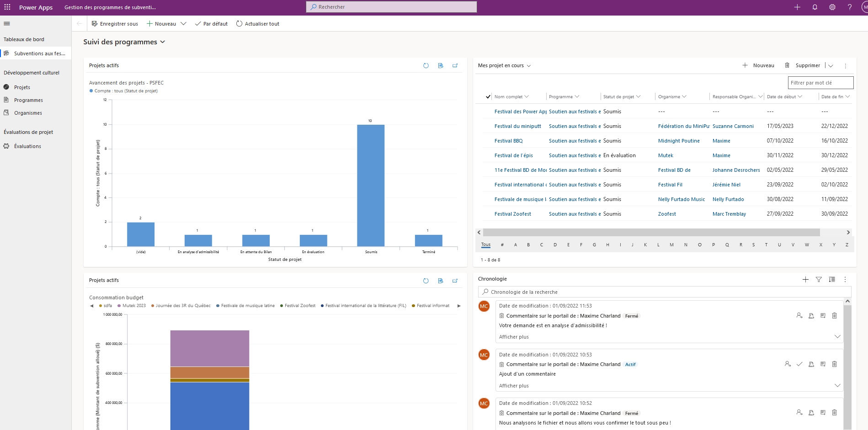Viewport: 868px width, 430px height.
Task: Click the Rechercher search box
Action: coord(391,7)
